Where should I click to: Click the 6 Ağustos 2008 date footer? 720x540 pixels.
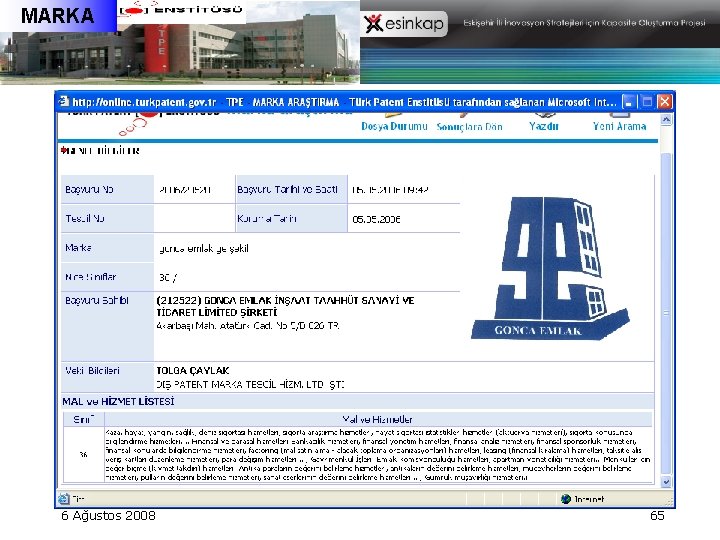point(108,516)
